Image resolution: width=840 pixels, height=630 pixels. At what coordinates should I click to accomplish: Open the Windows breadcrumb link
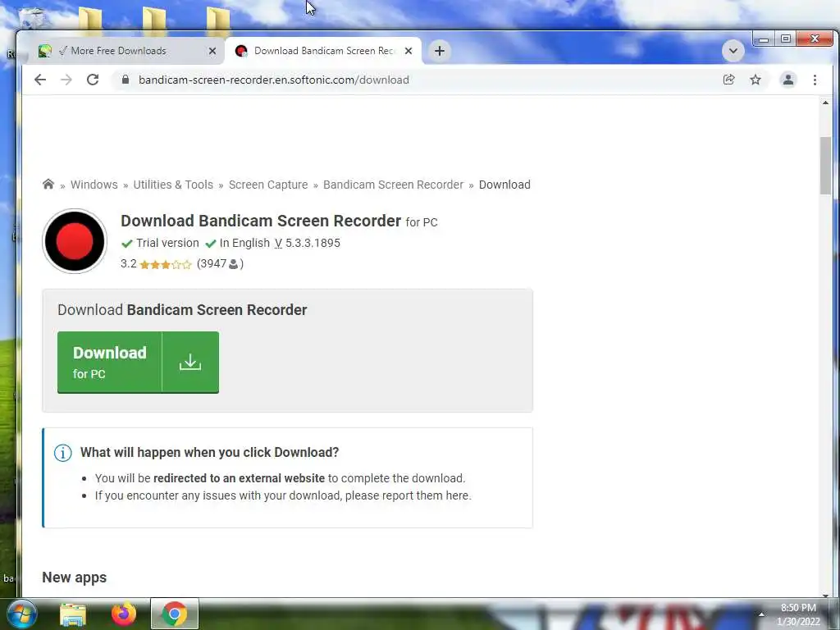pos(94,185)
